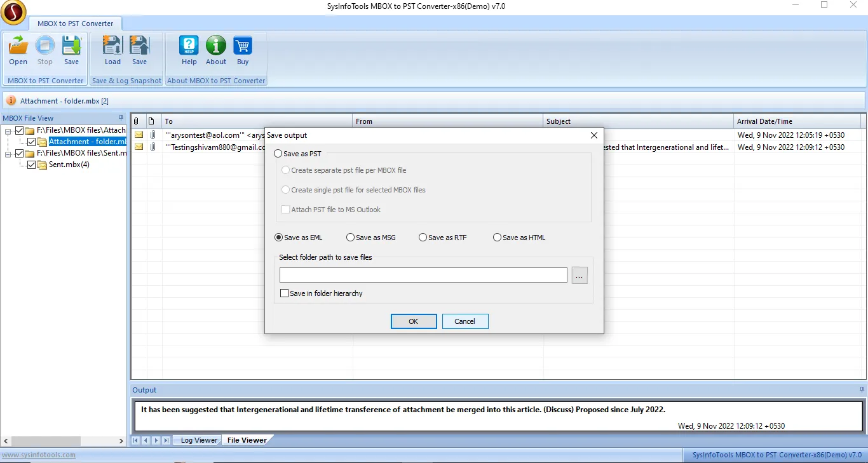The width and height of the screenshot is (868, 463).
Task: Click the arrival time 12:09:12 table cell
Action: click(x=791, y=147)
